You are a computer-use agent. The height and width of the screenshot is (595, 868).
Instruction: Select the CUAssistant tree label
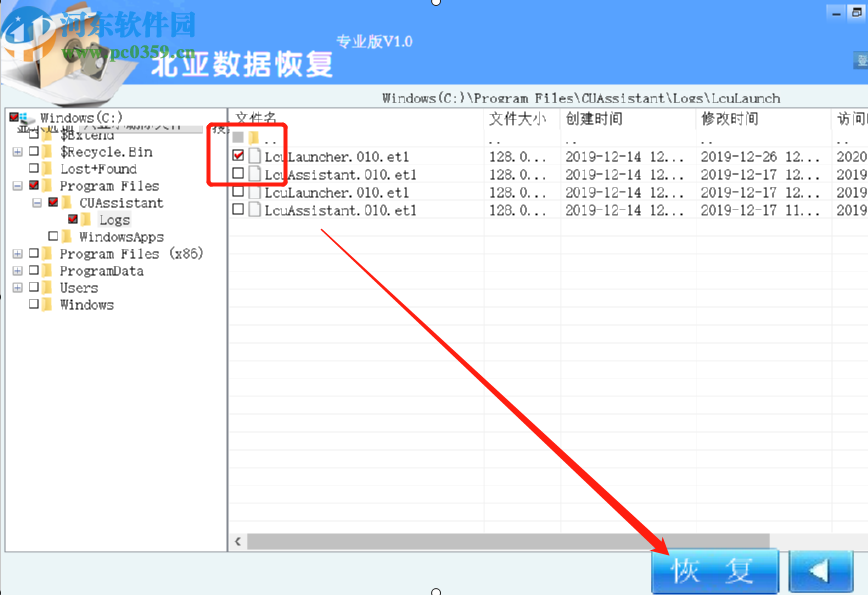(121, 203)
